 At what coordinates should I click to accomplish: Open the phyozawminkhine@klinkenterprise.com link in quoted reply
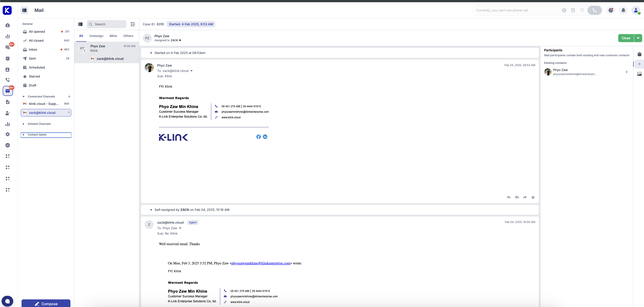coord(261,263)
